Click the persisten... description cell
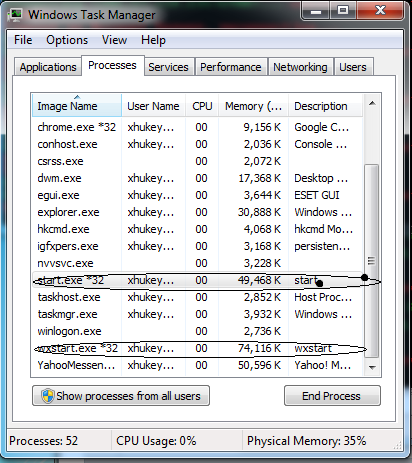The width and height of the screenshot is (412, 463). pos(322,246)
